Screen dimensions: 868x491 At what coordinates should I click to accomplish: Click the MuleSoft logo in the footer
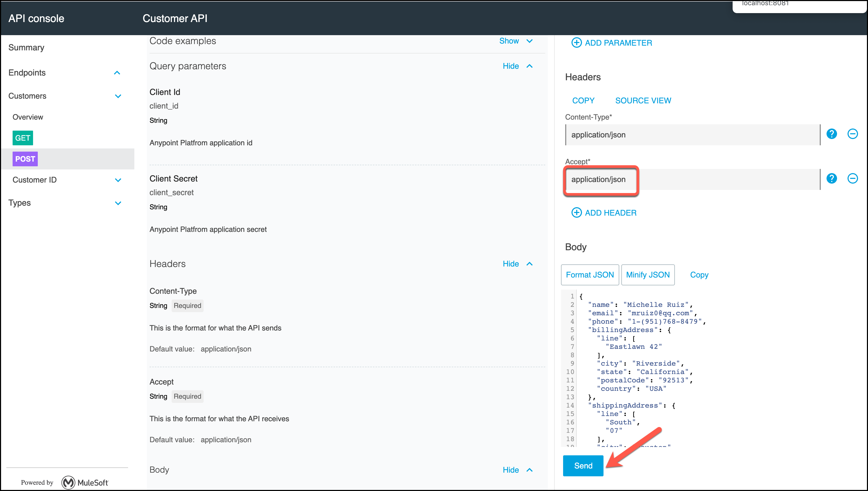pos(85,483)
